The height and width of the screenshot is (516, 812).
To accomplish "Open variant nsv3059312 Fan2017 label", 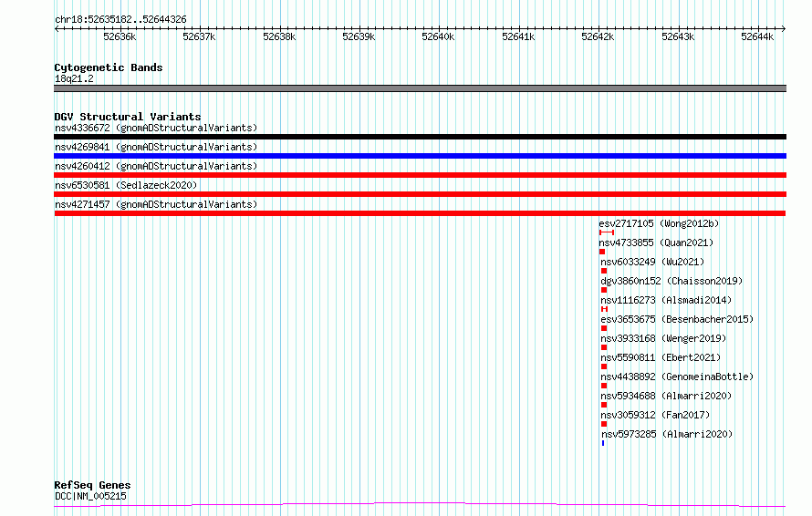I will (655, 415).
